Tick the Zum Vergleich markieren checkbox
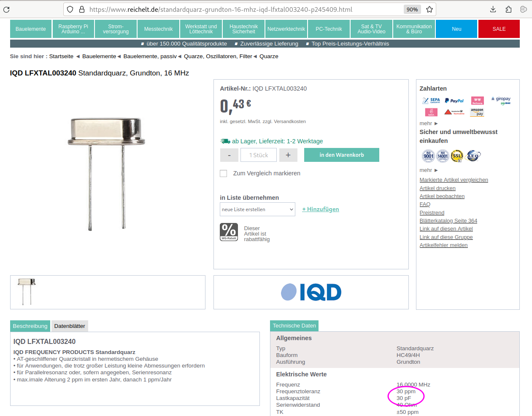 pos(224,173)
